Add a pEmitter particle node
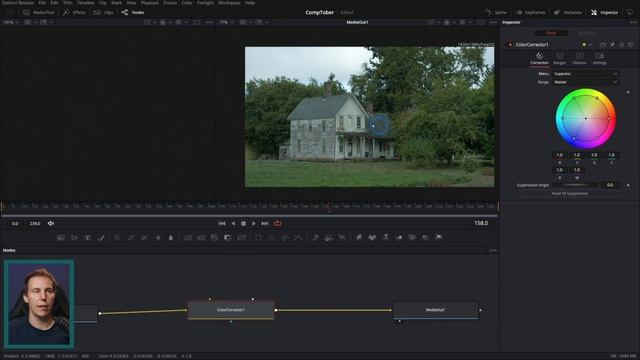640x360 pixels. [x=316, y=238]
